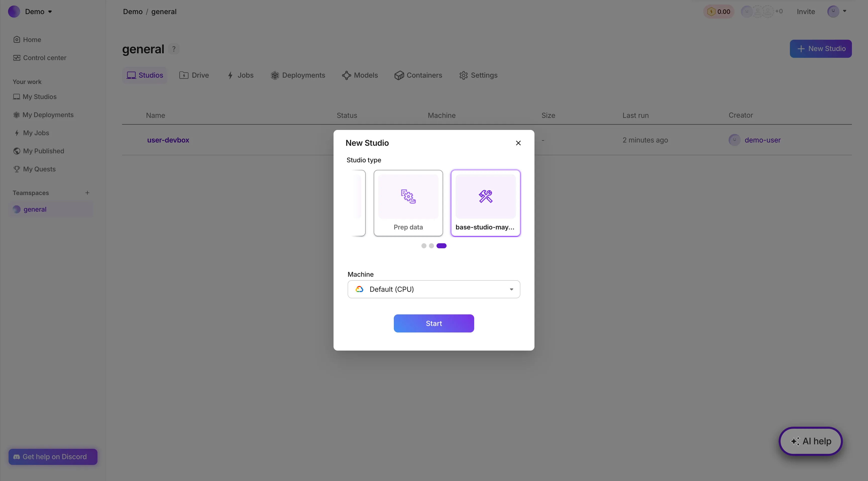Viewport: 868px width, 481px height.
Task: Open Control center
Action: tap(39, 58)
